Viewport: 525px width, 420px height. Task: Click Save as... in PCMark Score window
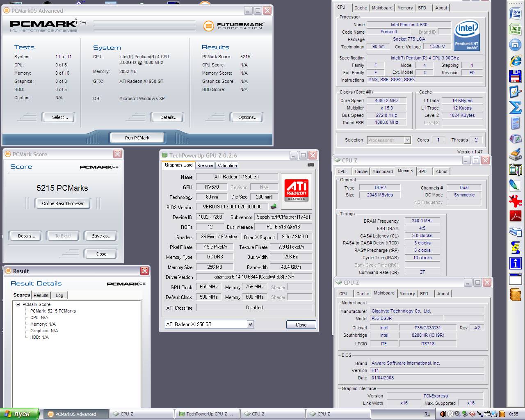coord(101,236)
